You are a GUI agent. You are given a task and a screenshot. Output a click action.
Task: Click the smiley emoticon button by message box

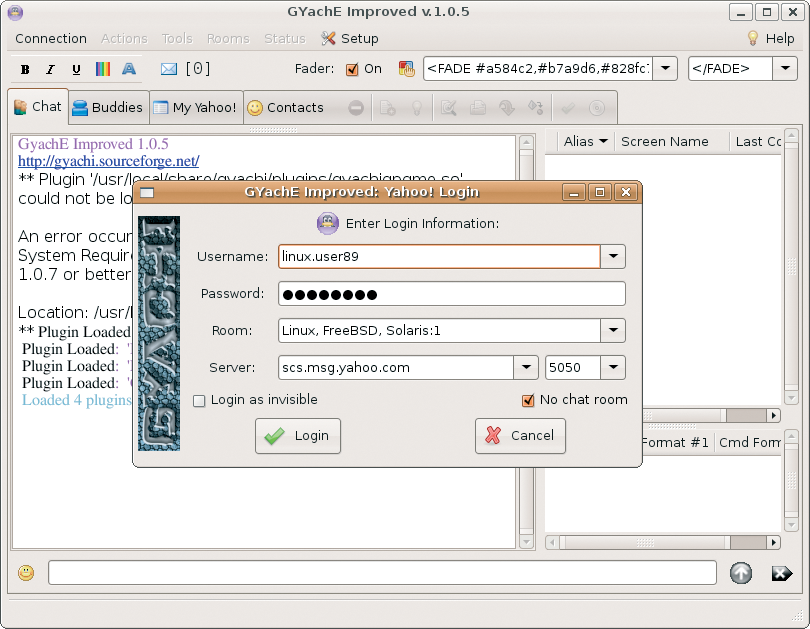[x=26, y=573]
